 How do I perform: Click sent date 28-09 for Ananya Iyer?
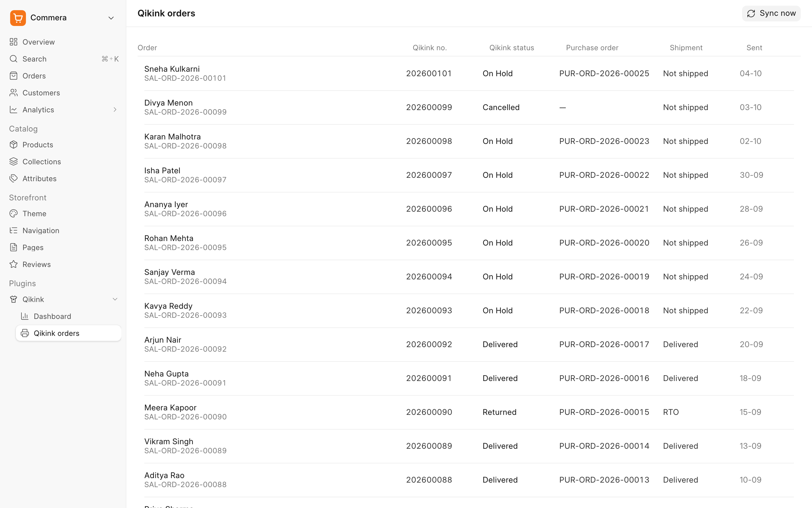pos(751,209)
